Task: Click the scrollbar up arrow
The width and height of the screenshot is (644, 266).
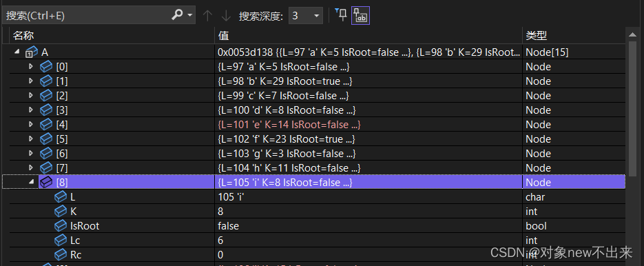Action: click(x=632, y=34)
